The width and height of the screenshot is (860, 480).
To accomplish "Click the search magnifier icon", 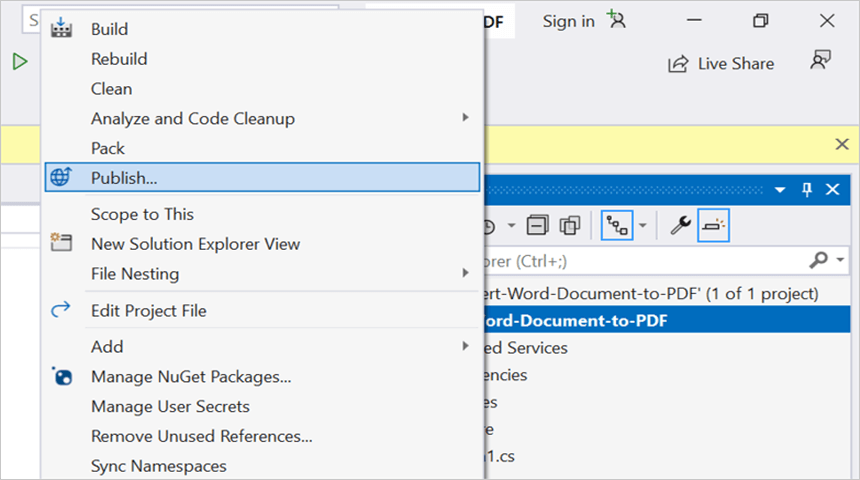I will coord(818,259).
